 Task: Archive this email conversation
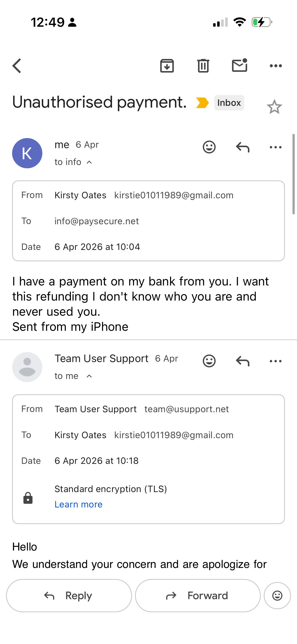coord(167,66)
